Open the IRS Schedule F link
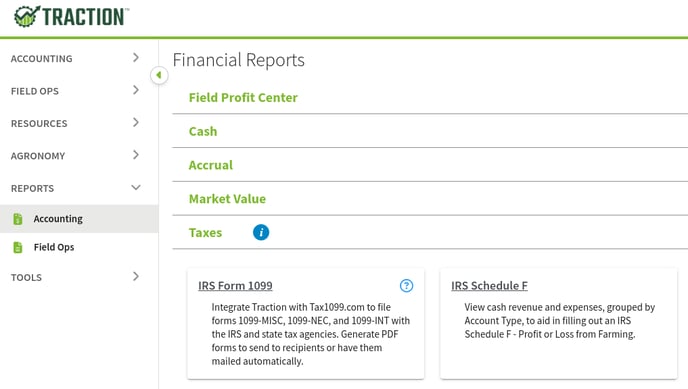Viewport: 688px width, 389px height. (489, 286)
